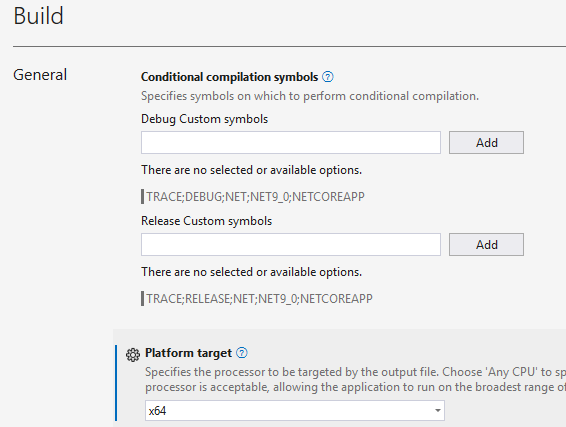Image resolution: width=566 pixels, height=427 pixels.
Task: Select the General section label
Action: click(x=40, y=75)
